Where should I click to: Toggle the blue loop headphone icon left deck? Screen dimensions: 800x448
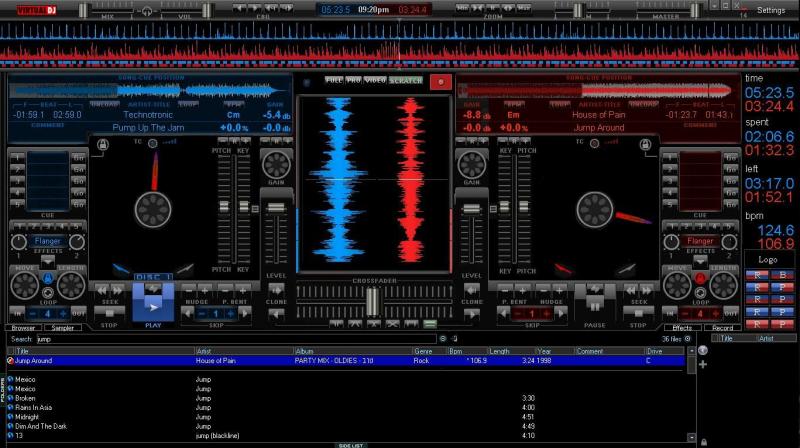click(48, 278)
